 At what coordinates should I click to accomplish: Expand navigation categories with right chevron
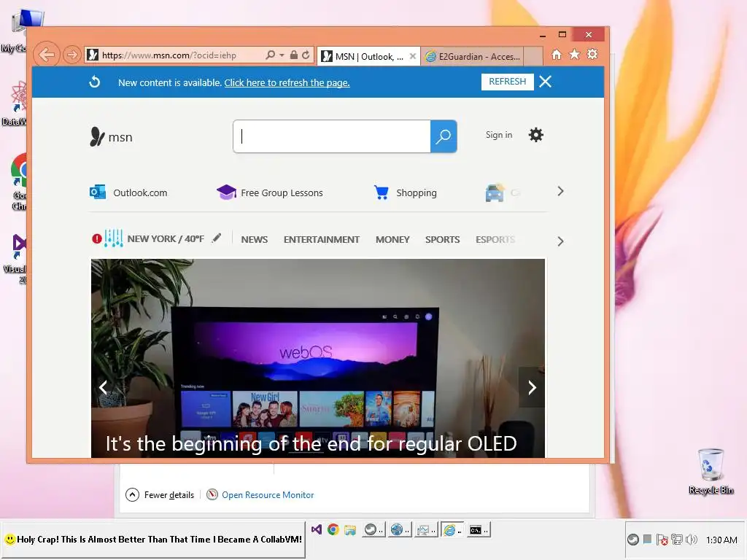coord(560,241)
